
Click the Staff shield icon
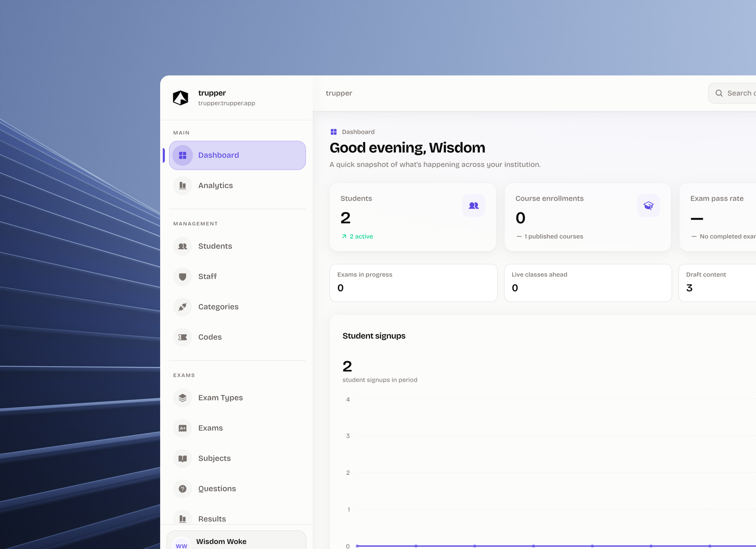click(x=183, y=277)
